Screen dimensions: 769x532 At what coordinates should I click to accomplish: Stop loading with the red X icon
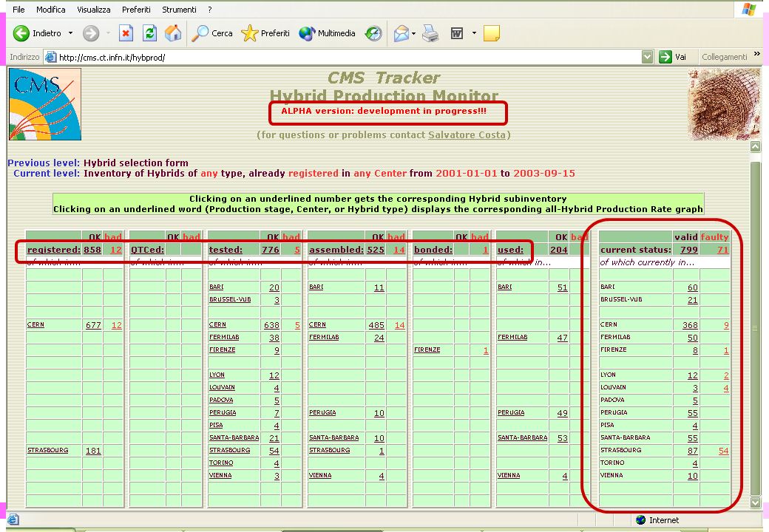point(126,33)
